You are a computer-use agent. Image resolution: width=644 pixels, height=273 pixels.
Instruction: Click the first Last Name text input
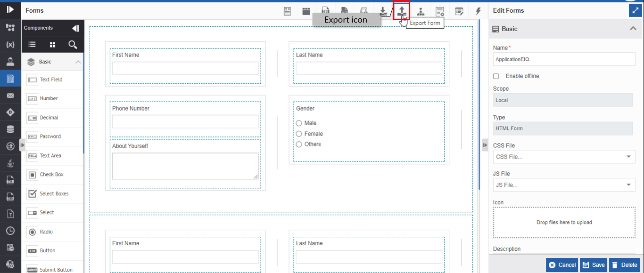(x=369, y=68)
